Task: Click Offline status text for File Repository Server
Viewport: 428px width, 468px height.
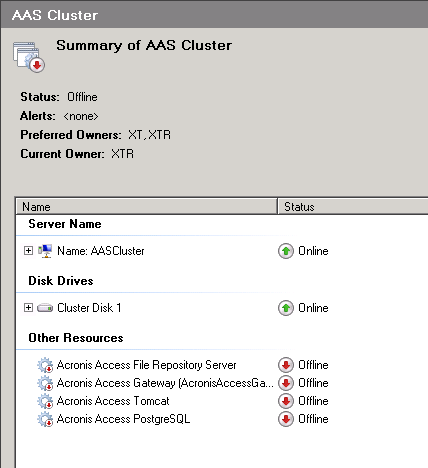Action: click(x=313, y=365)
